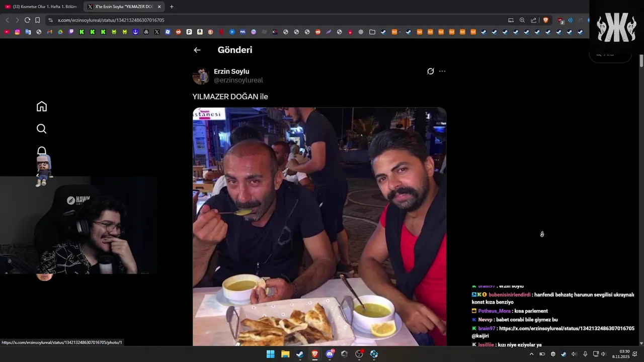This screenshot has width=644, height=362.
Task: Click username Potheus_Mora in chat
Action: (494, 311)
